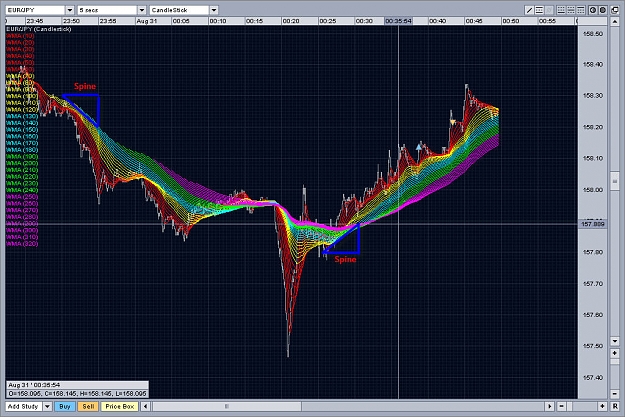The image size is (625, 417).
Task: Click the down arrow above the plus button
Action: click(615, 341)
